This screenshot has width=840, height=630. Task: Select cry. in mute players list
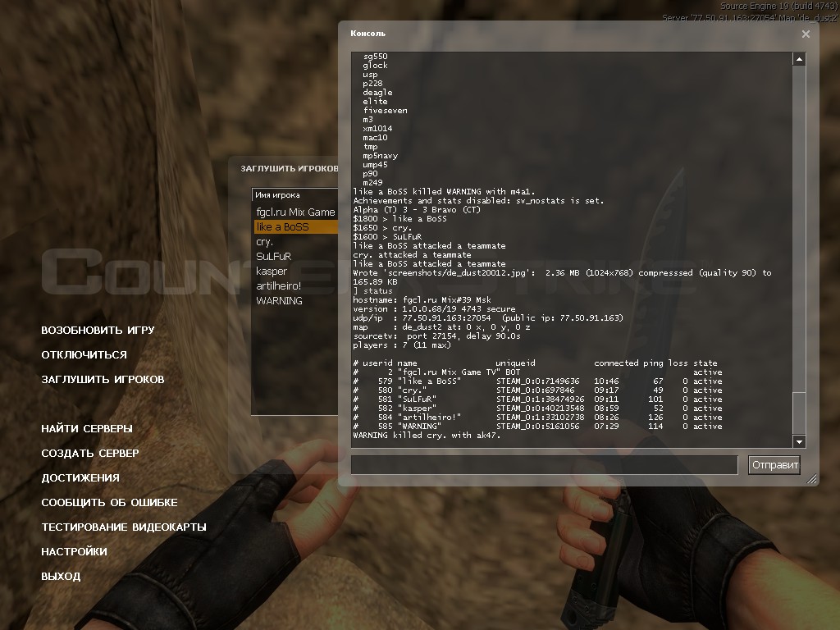point(295,242)
